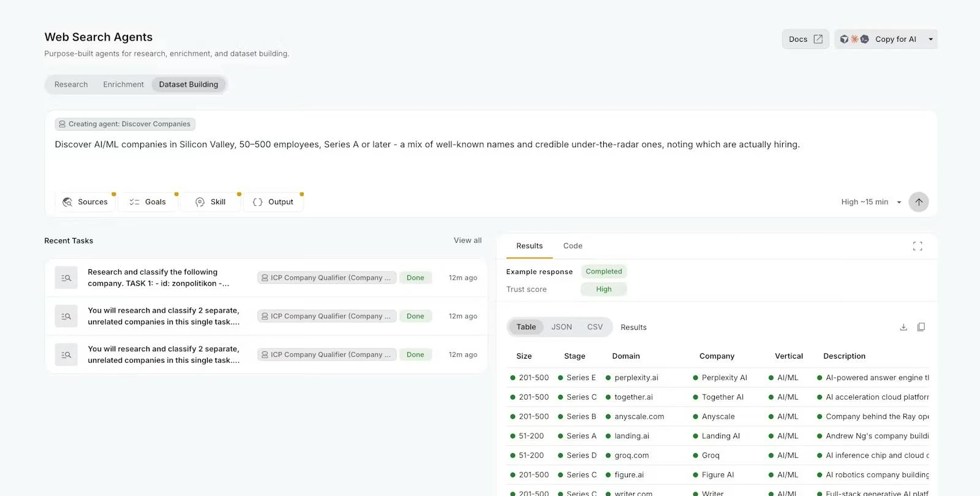Click the together.ai domain cell
The image size is (980, 496).
tap(634, 397)
